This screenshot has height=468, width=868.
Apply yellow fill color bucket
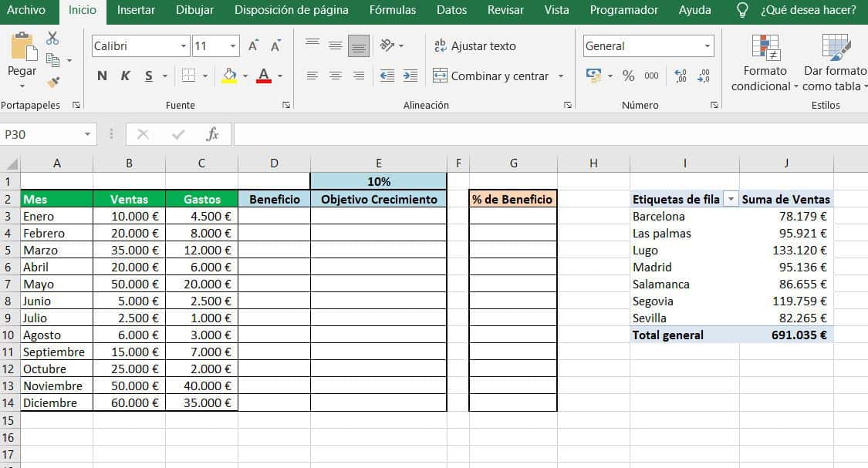[x=229, y=76]
